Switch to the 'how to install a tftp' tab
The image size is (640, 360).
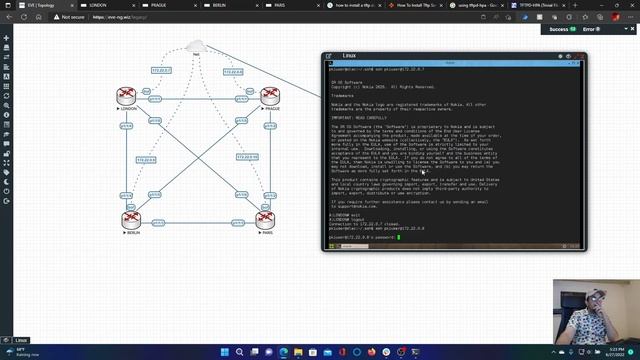point(353,5)
